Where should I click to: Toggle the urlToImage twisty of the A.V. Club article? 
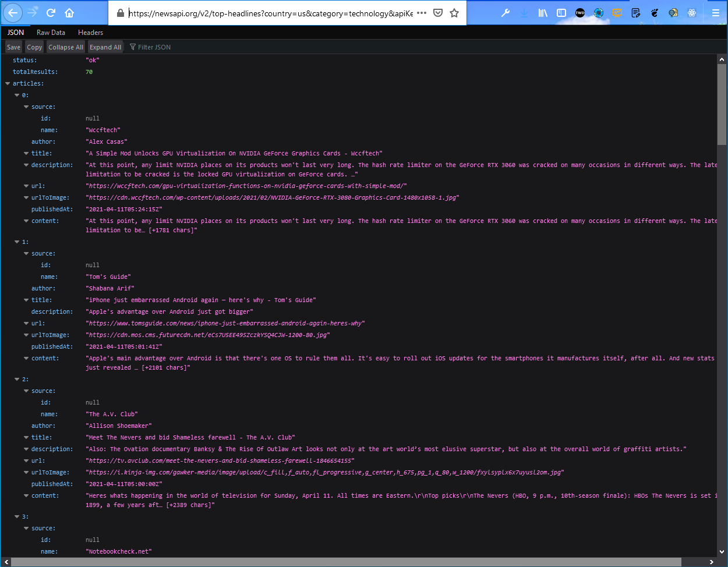tap(26, 473)
